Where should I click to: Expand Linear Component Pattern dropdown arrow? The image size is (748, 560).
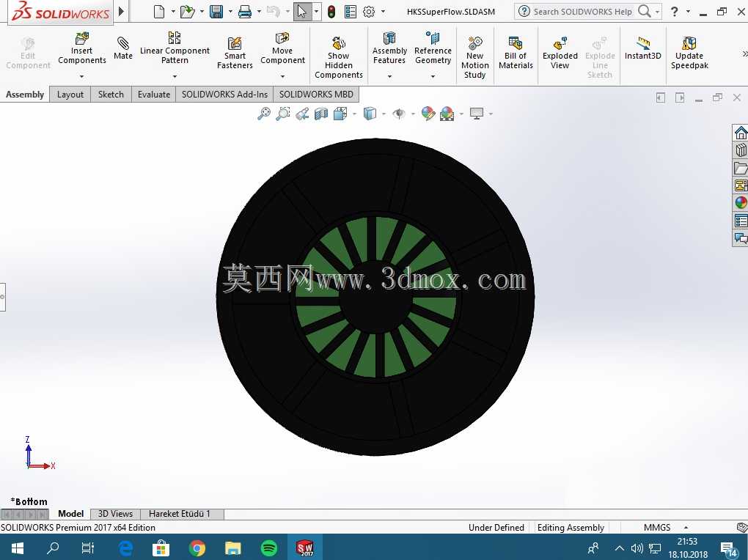coord(175,76)
